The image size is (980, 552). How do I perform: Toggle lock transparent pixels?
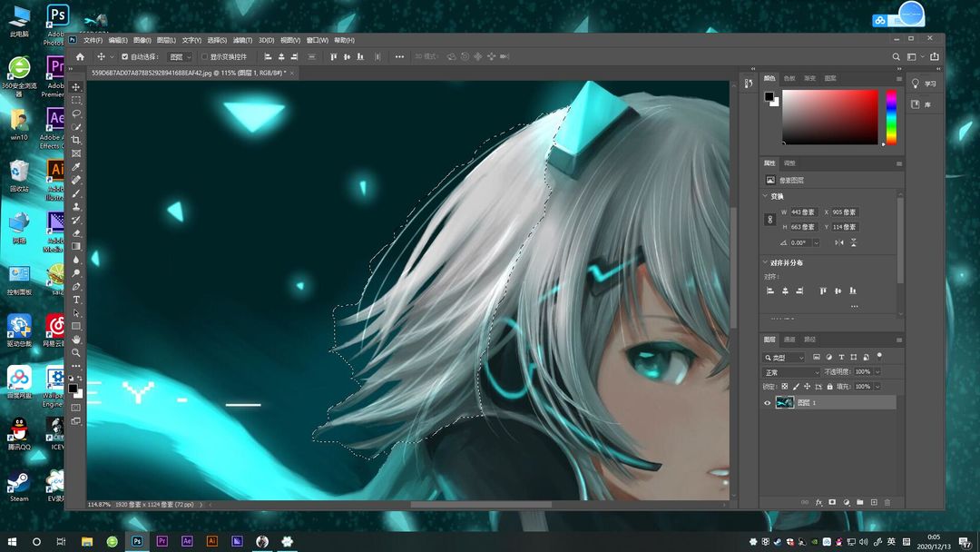pyautogui.click(x=784, y=387)
